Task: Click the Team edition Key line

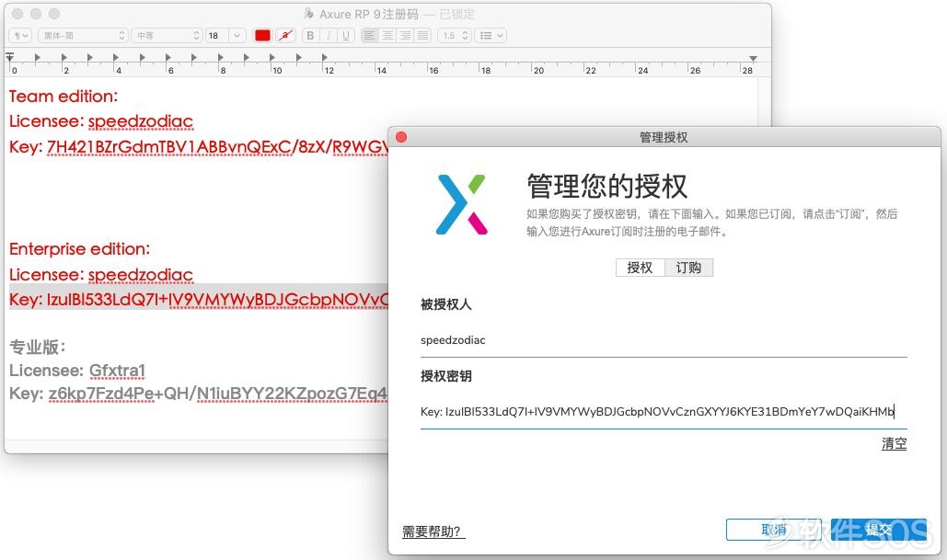Action: pyautogui.click(x=199, y=146)
